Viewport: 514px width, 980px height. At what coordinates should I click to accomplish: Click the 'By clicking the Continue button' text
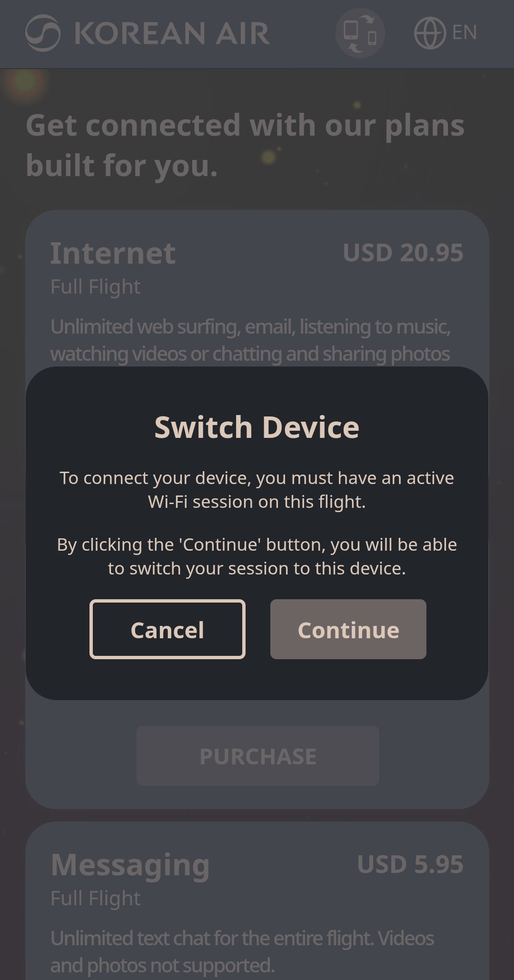point(257,556)
